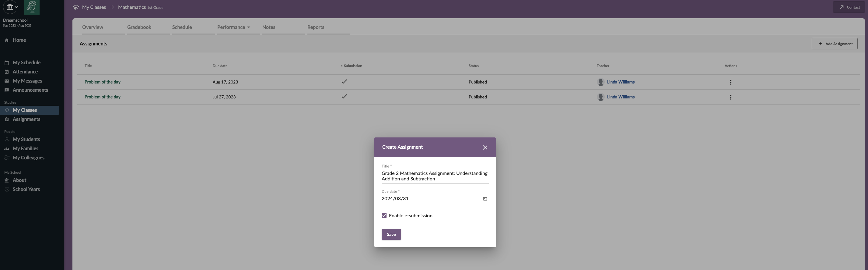This screenshot has width=868, height=270.
Task: Click Published status in Aug 17 row
Action: 478,82
